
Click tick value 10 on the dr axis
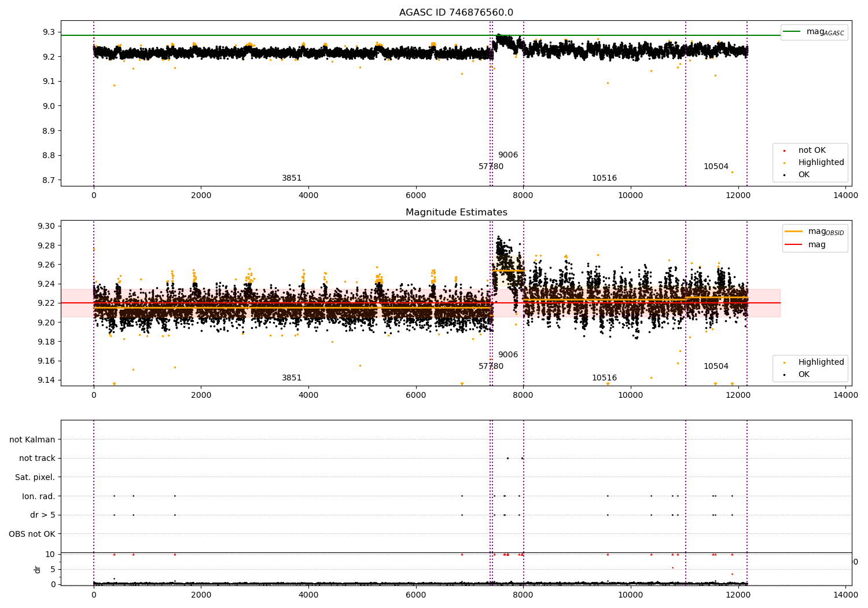coord(50,554)
